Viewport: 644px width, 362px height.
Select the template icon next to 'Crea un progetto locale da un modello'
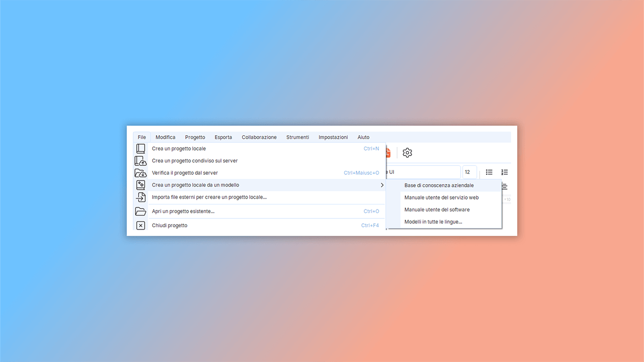(141, 185)
